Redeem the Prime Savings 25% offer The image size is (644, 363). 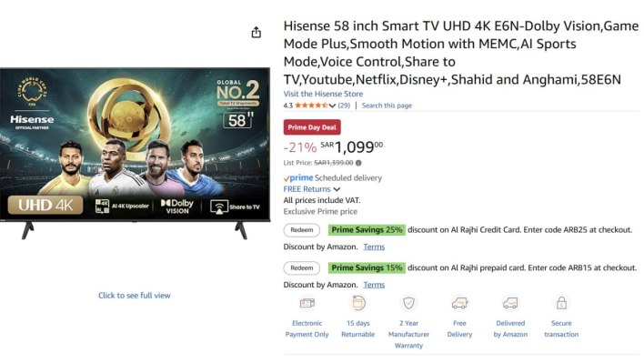301,230
